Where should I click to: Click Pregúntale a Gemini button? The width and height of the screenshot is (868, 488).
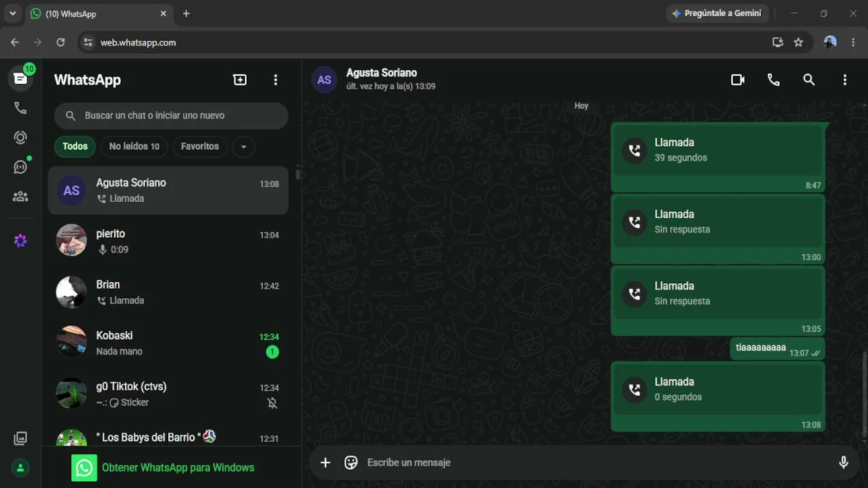(x=717, y=13)
